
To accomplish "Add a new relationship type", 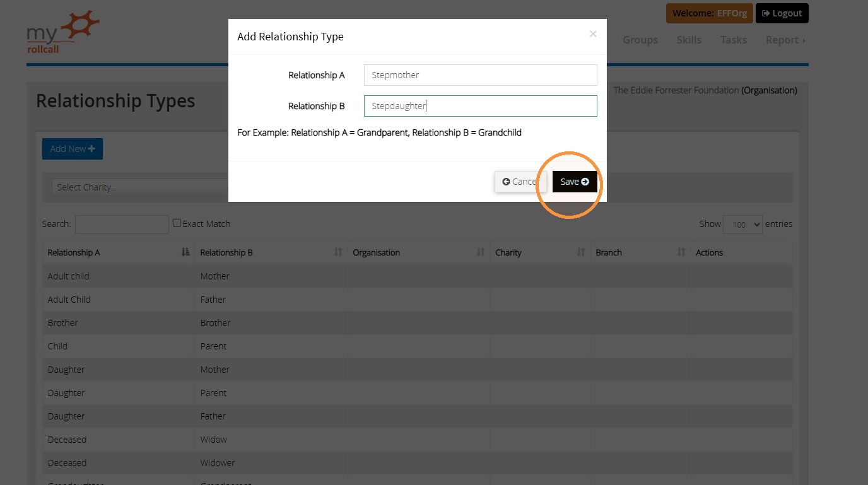I will [x=73, y=149].
